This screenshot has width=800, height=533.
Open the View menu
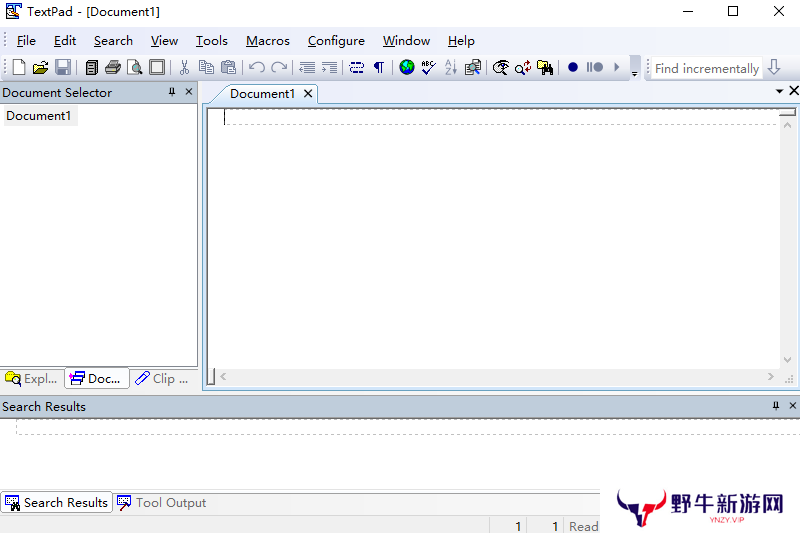pyautogui.click(x=164, y=41)
